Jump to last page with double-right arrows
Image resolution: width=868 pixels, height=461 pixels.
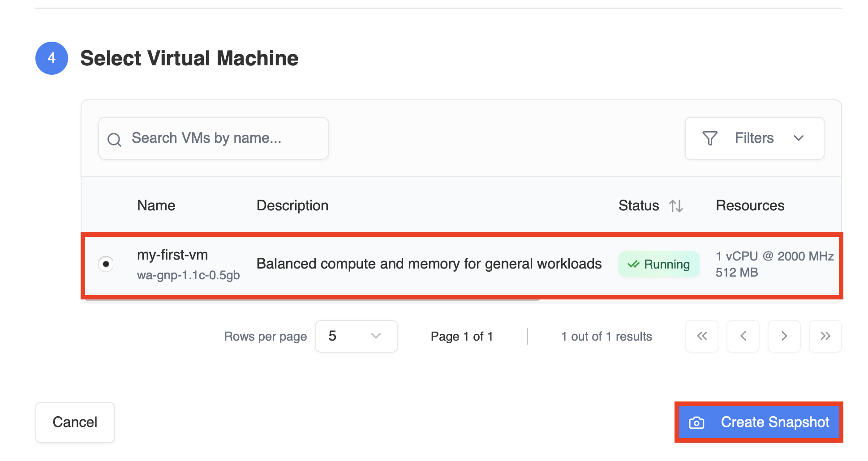pos(825,336)
